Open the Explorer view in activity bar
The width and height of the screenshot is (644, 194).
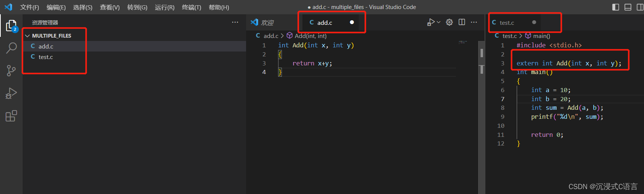(11, 26)
